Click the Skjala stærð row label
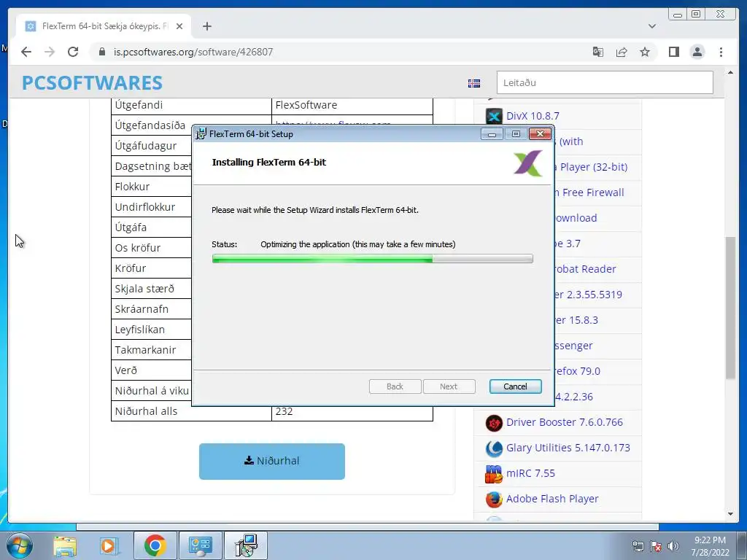This screenshot has width=747, height=560. pos(144,289)
